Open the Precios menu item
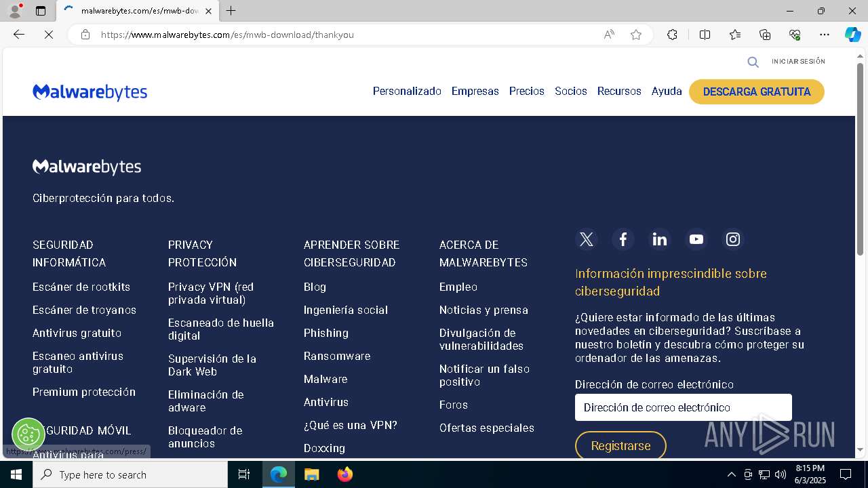868x488 pixels. click(527, 91)
